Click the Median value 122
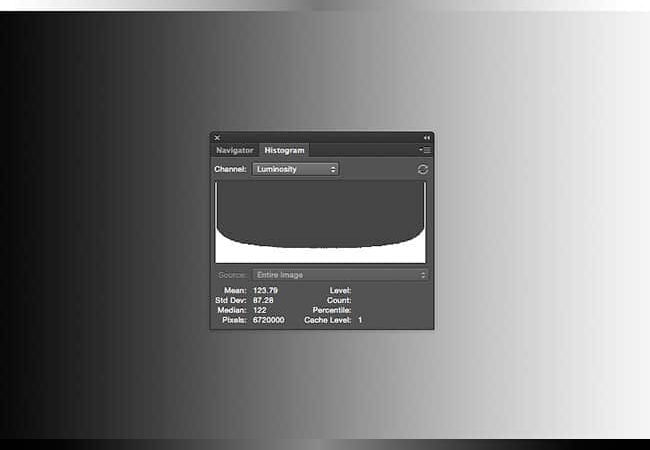The height and width of the screenshot is (450, 650). pyautogui.click(x=260, y=310)
